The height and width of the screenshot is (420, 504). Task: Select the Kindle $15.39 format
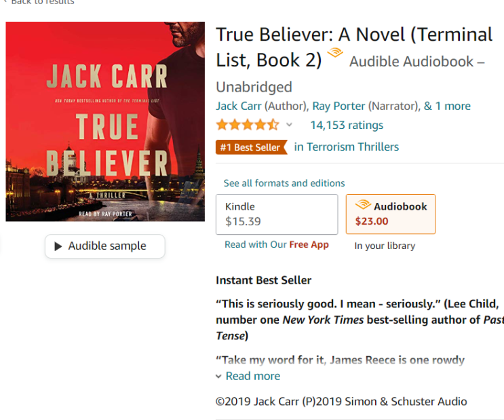click(277, 214)
